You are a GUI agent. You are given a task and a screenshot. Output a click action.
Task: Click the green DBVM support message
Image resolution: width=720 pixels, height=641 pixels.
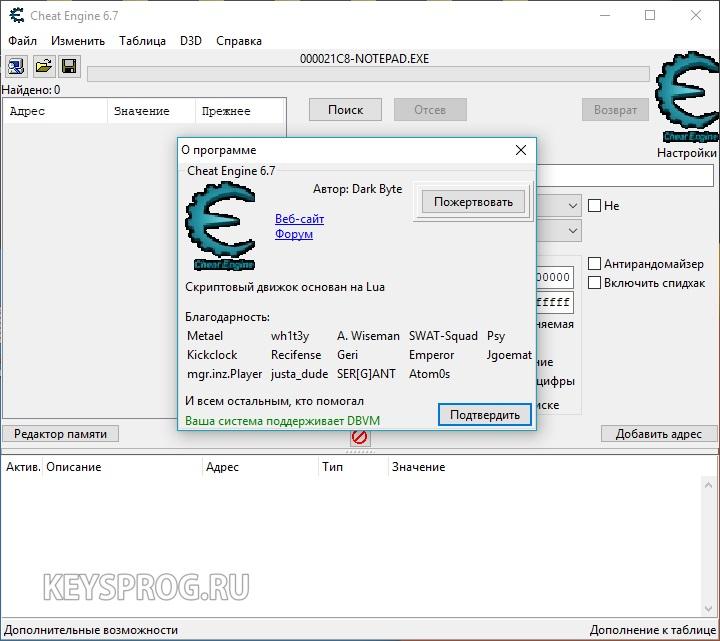[x=282, y=421]
